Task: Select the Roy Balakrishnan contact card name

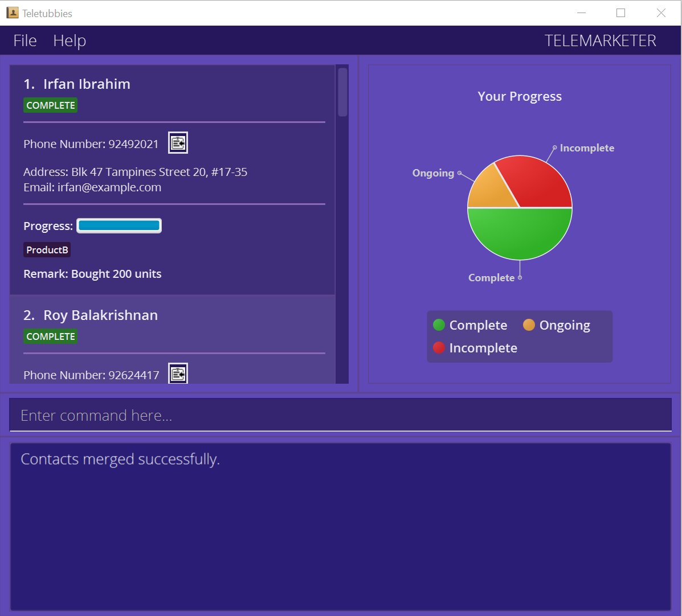Action: click(100, 315)
